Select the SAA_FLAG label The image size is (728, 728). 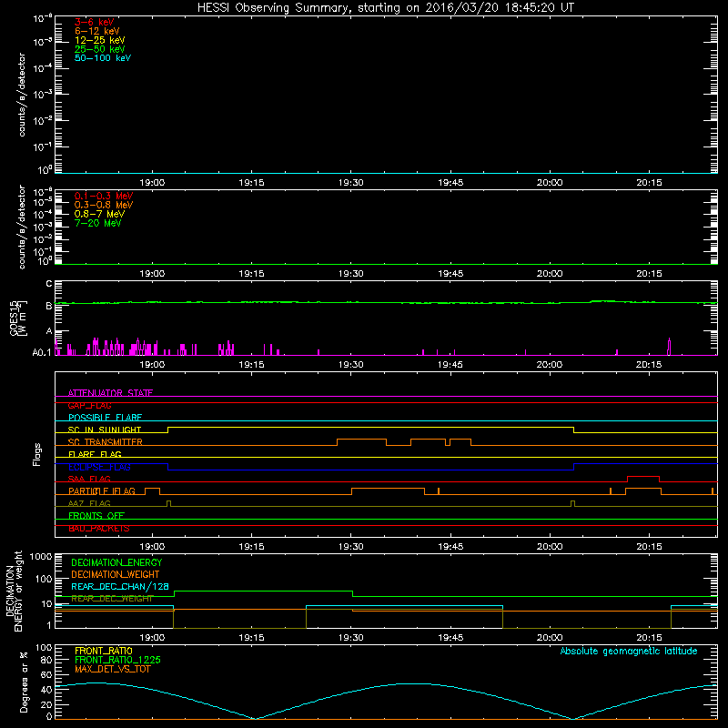tap(89, 479)
